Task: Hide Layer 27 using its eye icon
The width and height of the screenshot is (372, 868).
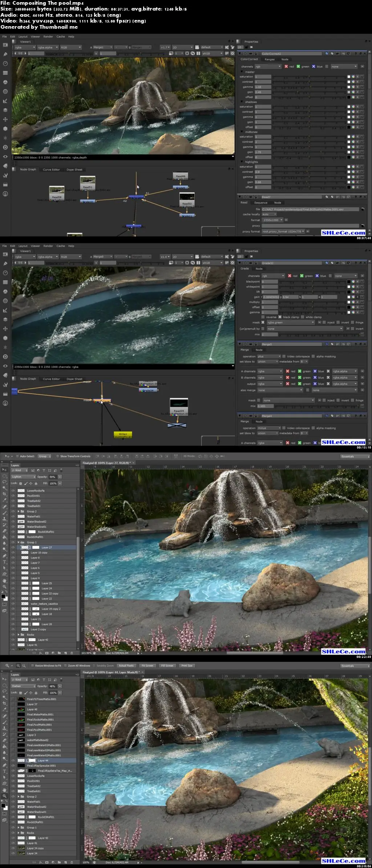Action: (13, 547)
